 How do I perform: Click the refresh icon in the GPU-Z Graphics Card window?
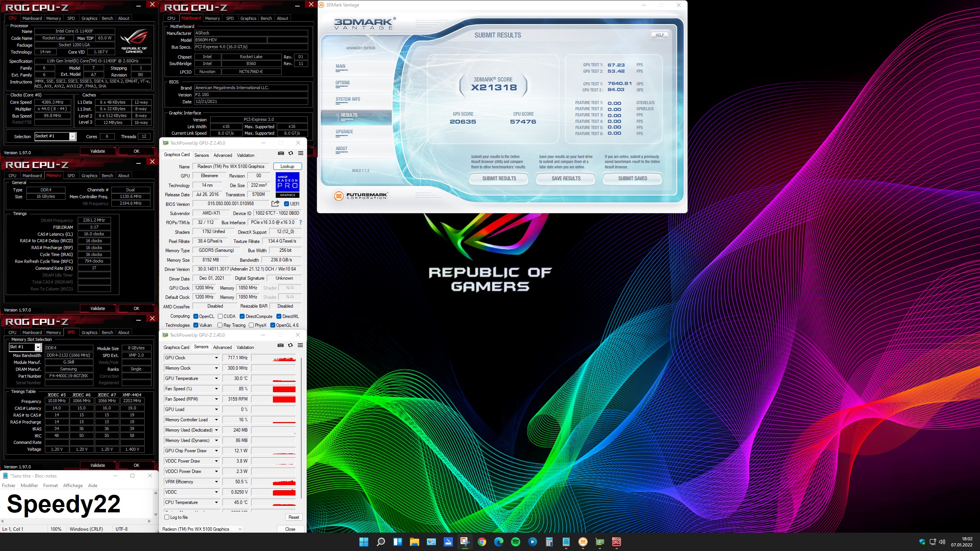[291, 153]
